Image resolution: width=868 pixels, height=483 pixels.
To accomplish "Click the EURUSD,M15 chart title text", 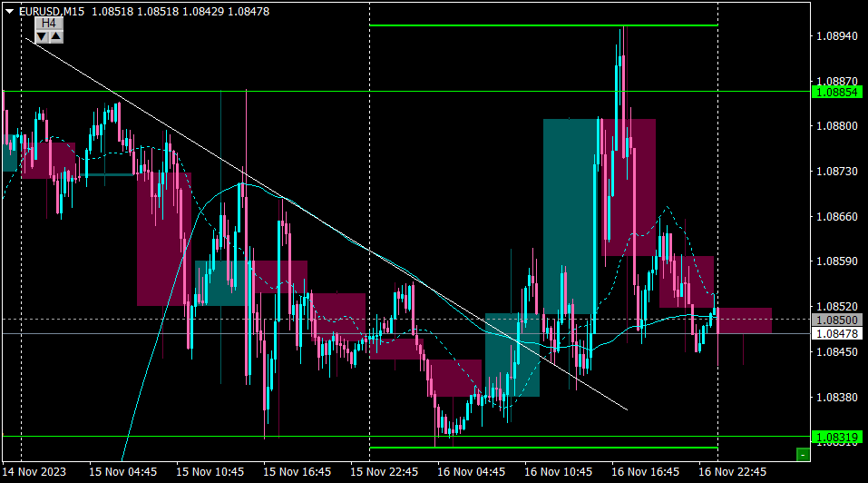I will (x=52, y=11).
